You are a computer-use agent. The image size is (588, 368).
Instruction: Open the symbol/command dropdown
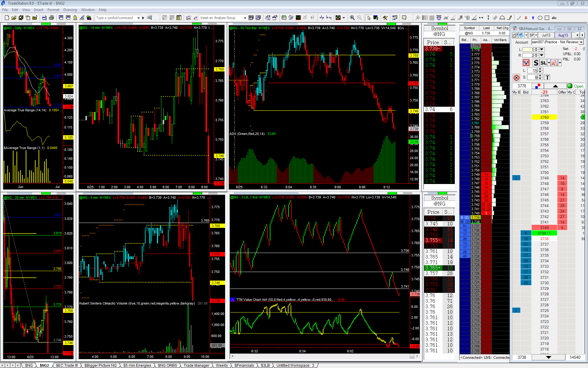pos(138,18)
